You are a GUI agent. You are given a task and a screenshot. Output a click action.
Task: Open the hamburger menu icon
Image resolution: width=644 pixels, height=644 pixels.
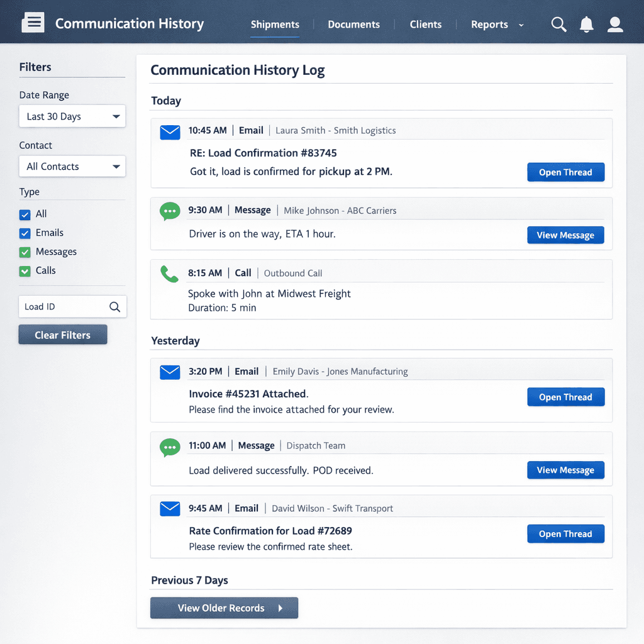coord(33,22)
